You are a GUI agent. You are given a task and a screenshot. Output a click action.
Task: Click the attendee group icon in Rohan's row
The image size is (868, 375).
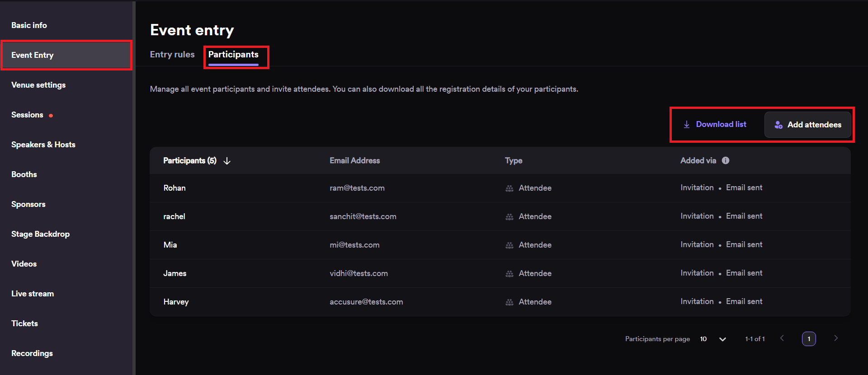click(x=509, y=188)
